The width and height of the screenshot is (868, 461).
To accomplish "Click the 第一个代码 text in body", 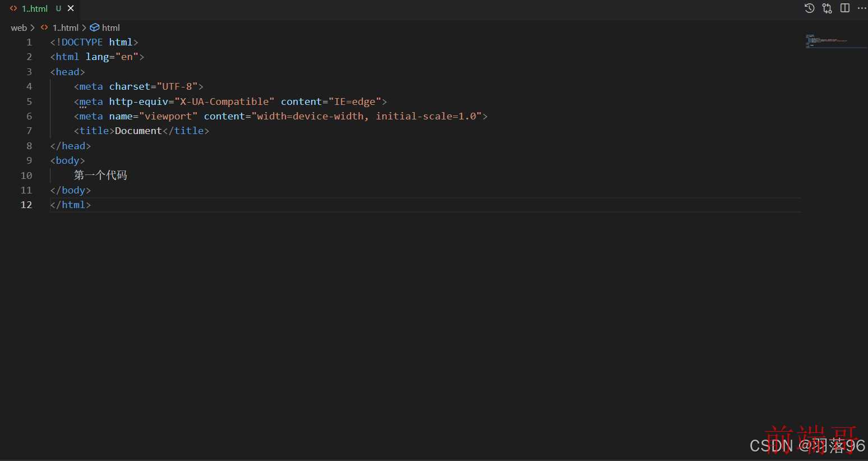I will pyautogui.click(x=100, y=175).
